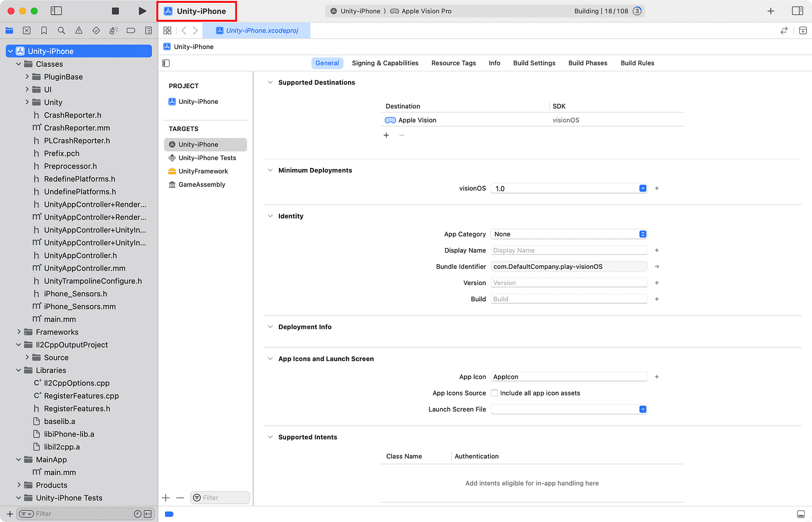Open the Build Rules tab
The height and width of the screenshot is (522, 812).
tap(637, 63)
